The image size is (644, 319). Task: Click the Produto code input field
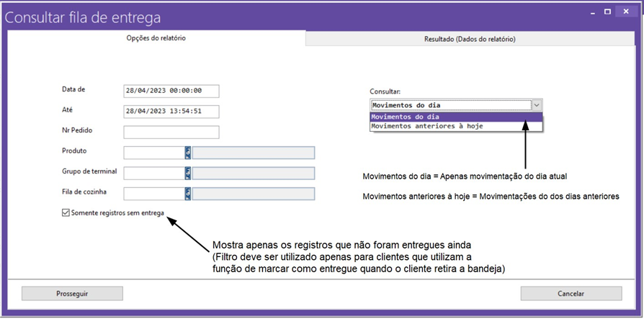[154, 152]
